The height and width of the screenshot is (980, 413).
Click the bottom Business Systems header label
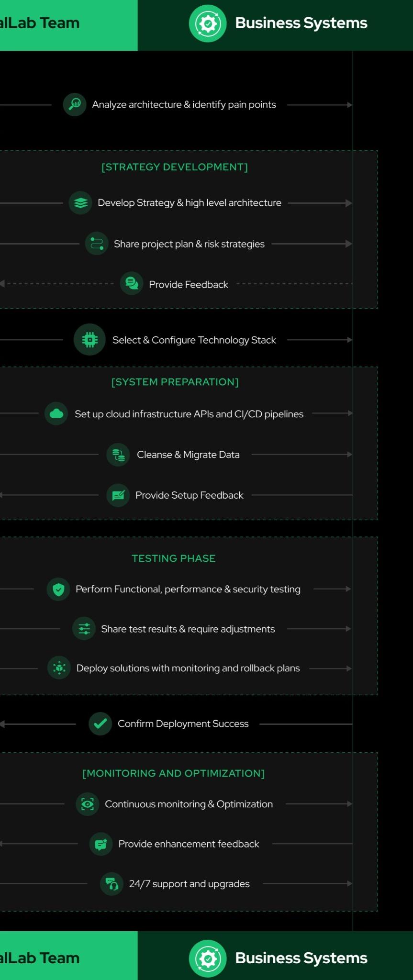pos(301,958)
